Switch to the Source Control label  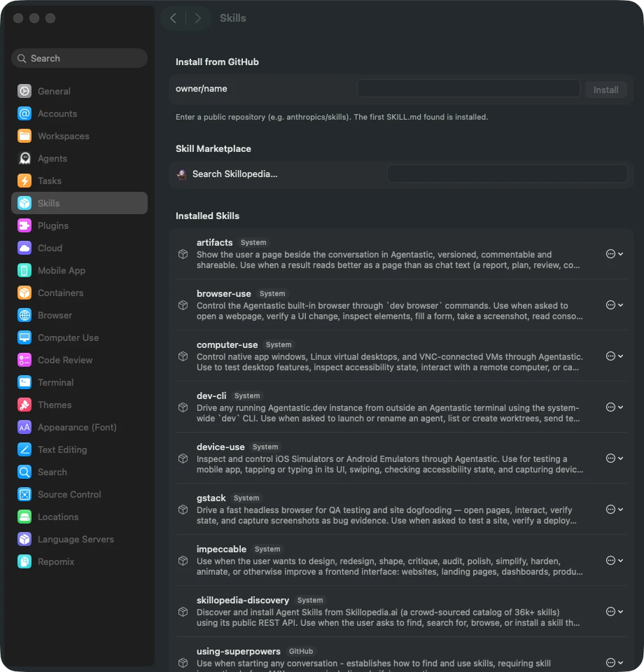click(x=69, y=495)
